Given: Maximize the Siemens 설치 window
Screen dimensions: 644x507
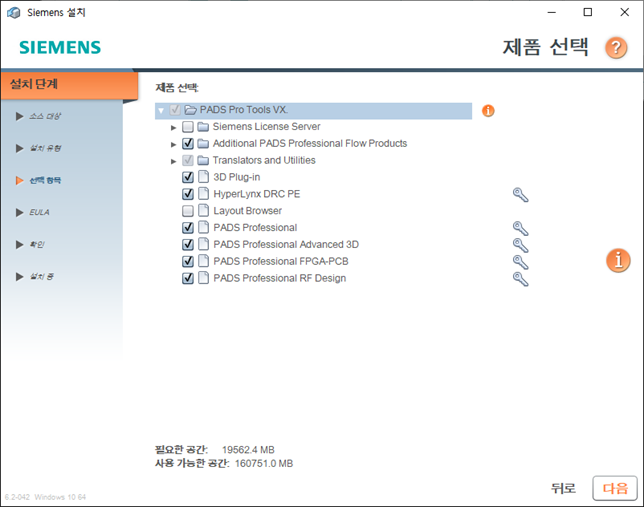Looking at the screenshot, I should 588,12.
